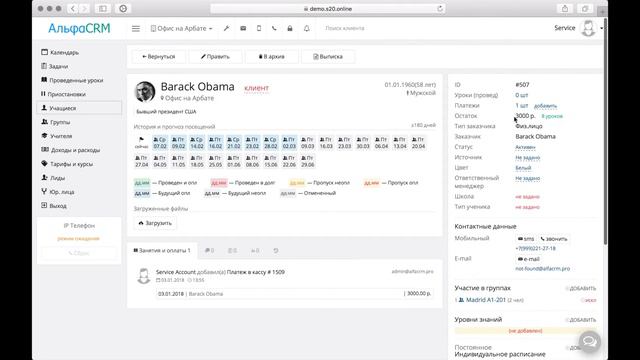
Task: Open Тарифы и курсы in the sidebar
Action: [67, 164]
